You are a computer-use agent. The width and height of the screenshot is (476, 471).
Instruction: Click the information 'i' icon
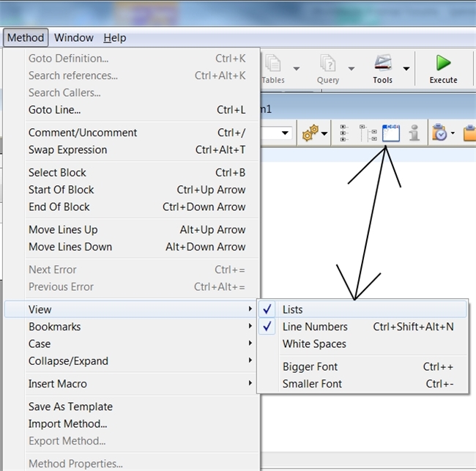pos(414,133)
